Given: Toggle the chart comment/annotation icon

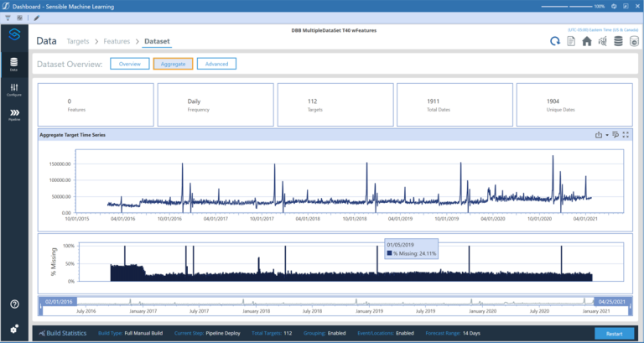Looking at the screenshot, I should click(615, 134).
